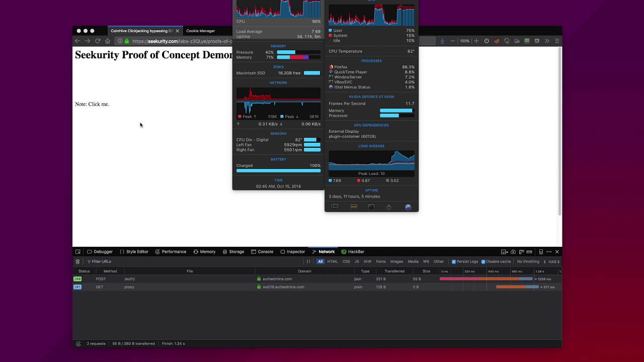Pause network recording with the pause icon

point(308,261)
